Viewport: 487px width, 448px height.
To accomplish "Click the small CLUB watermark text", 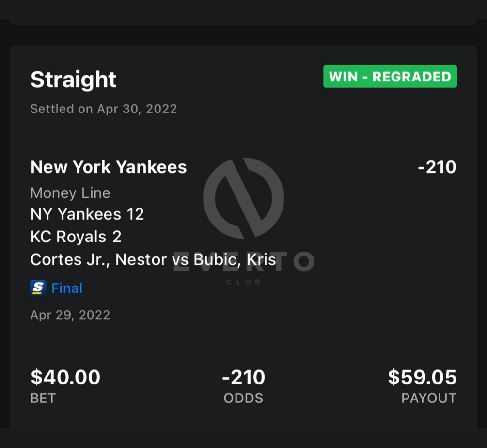I will click(x=244, y=282).
